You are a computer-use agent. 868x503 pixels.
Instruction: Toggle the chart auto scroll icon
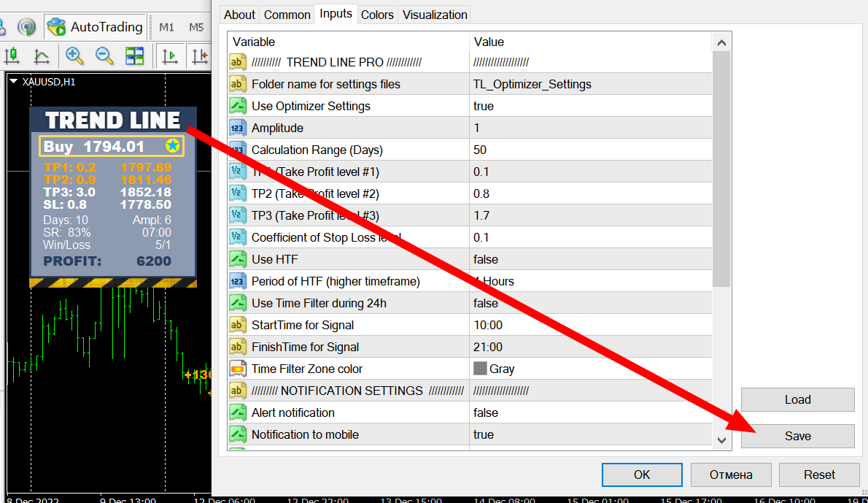[169, 56]
